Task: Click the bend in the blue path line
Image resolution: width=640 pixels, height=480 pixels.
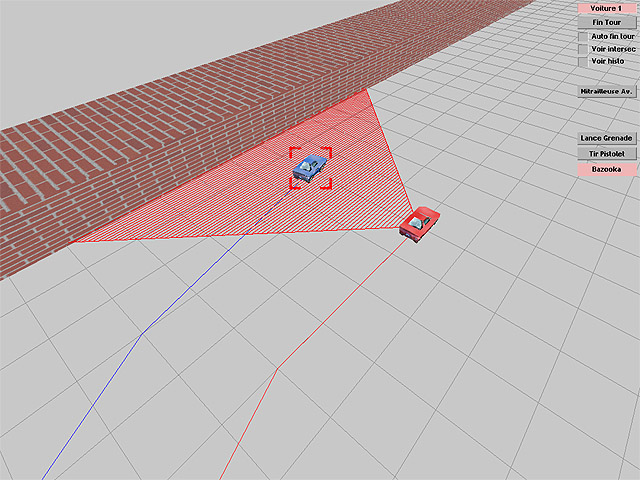Action: (x=146, y=331)
